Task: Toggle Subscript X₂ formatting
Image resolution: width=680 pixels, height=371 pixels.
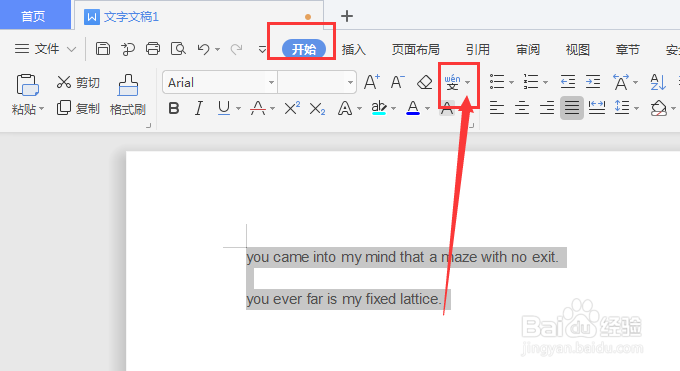Action: (x=317, y=108)
